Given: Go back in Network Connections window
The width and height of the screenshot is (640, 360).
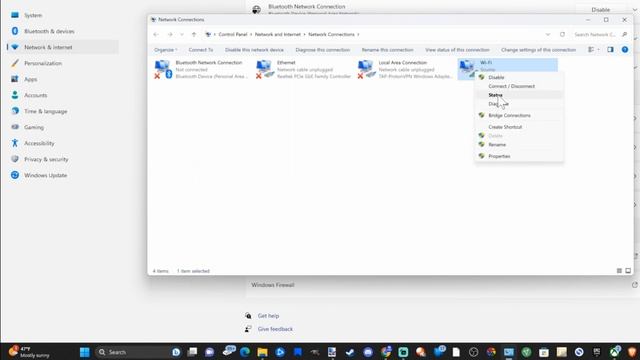Looking at the screenshot, I should click(x=156, y=34).
